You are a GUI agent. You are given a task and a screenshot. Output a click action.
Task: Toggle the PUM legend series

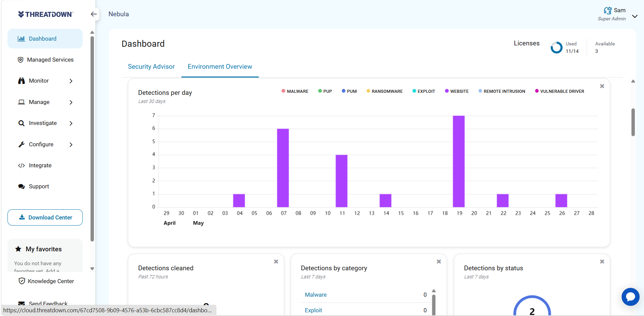point(349,91)
